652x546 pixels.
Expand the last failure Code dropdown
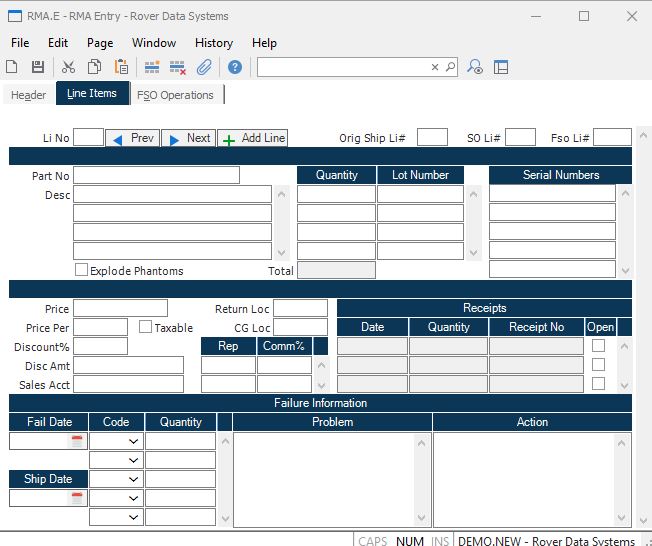[x=133, y=517]
